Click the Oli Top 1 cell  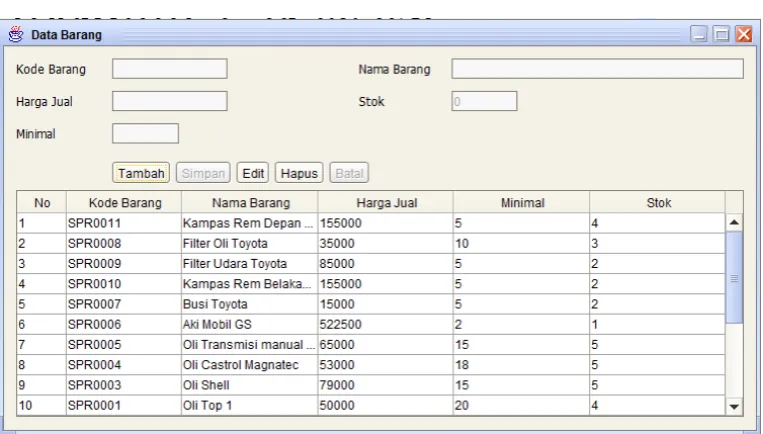[x=250, y=405]
